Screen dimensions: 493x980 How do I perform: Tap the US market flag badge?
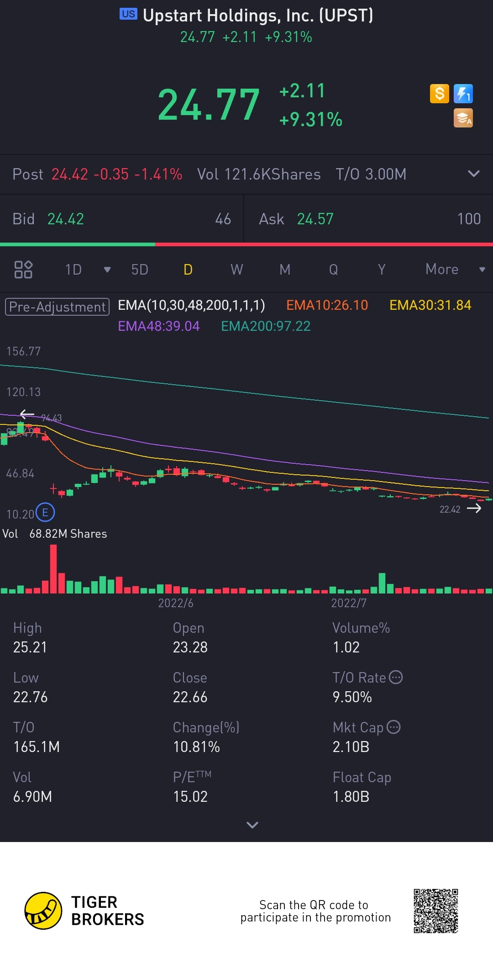click(x=128, y=14)
